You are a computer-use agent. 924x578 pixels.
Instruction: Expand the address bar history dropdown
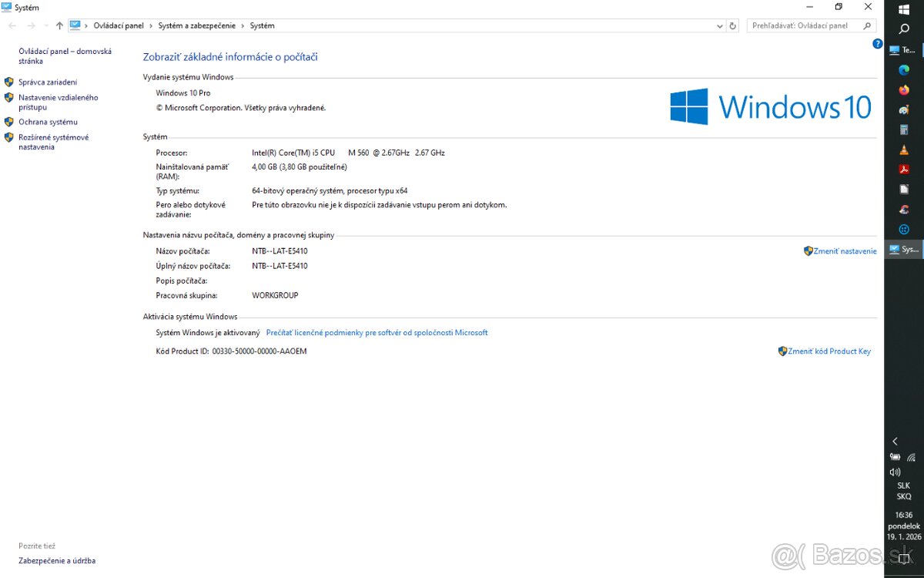(x=720, y=25)
